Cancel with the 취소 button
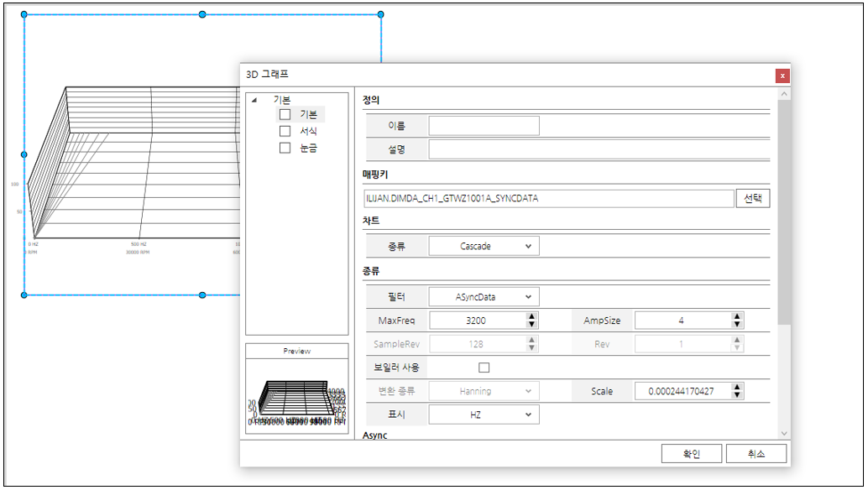This screenshot has width=868, height=490. point(756,453)
